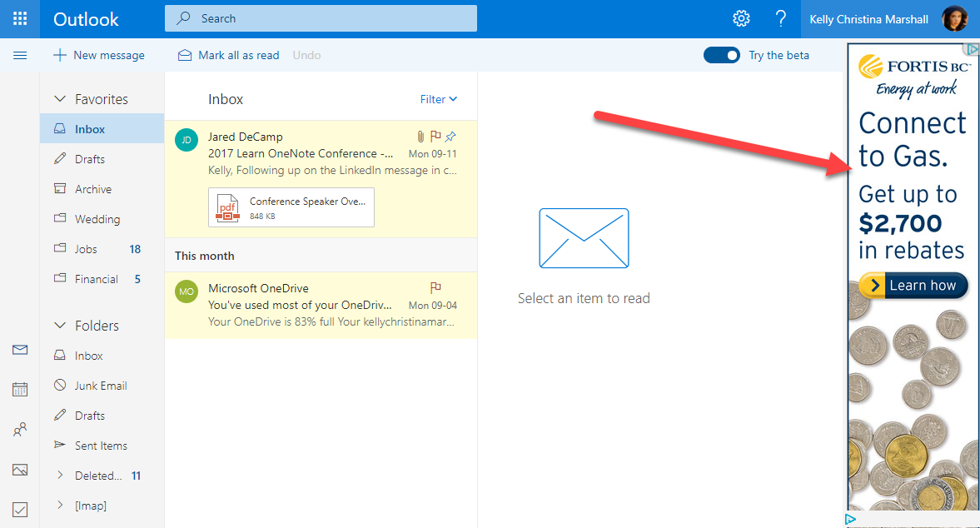Open the Calendar icon in left rail

20,389
